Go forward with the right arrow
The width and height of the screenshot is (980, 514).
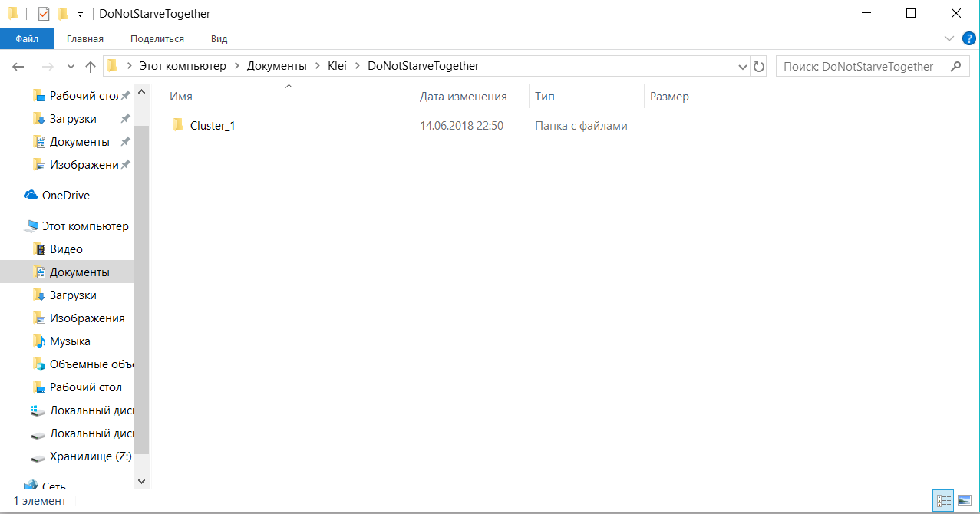[48, 67]
